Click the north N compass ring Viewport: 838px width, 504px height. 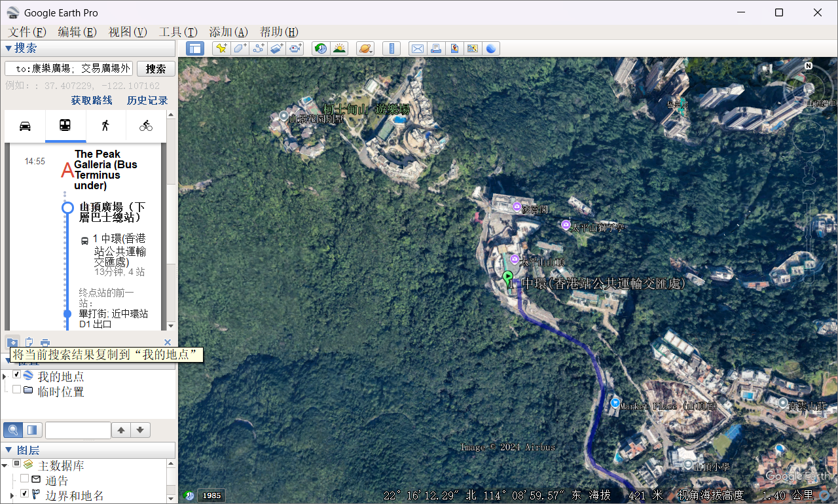pos(809,65)
